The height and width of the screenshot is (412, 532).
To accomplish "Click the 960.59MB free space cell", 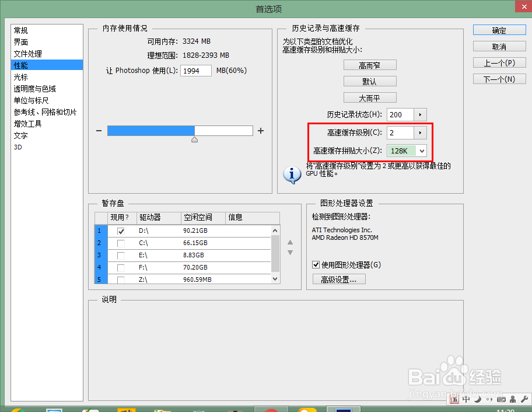I will pyautogui.click(x=198, y=280).
